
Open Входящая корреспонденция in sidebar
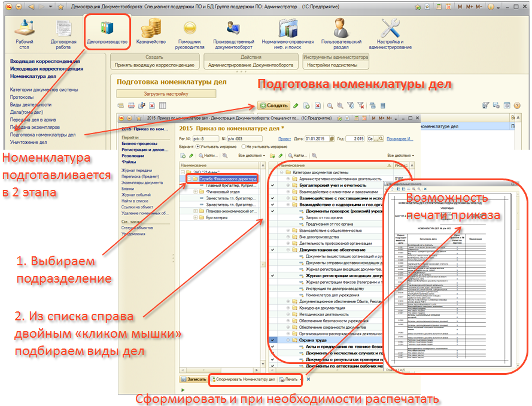pyautogui.click(x=45, y=61)
